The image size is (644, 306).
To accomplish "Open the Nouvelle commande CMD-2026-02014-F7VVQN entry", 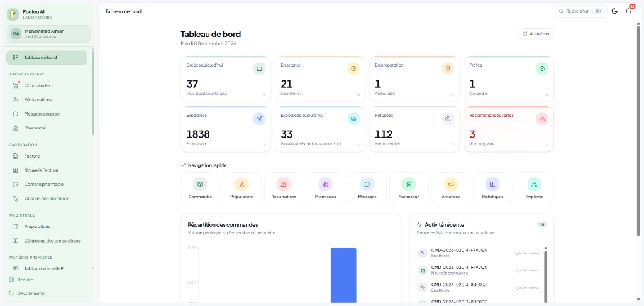I will (x=479, y=270).
